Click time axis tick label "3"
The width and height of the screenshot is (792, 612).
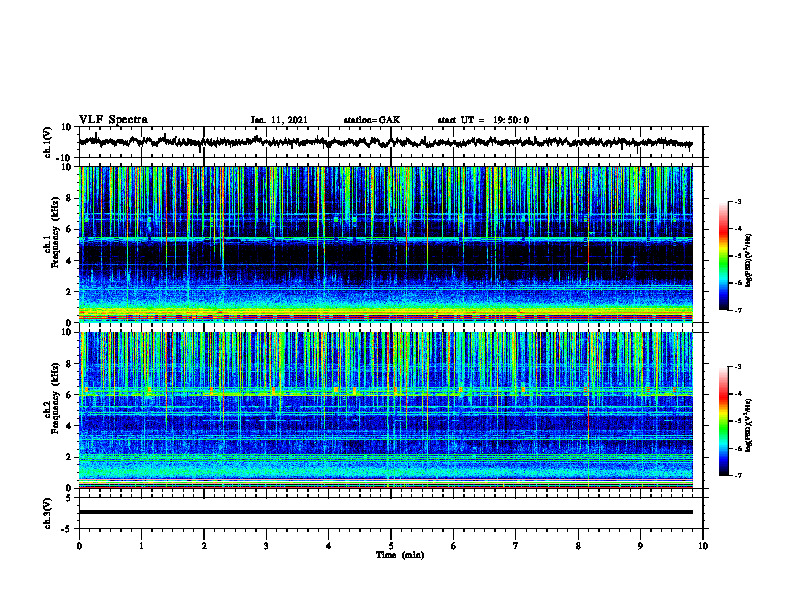266,546
